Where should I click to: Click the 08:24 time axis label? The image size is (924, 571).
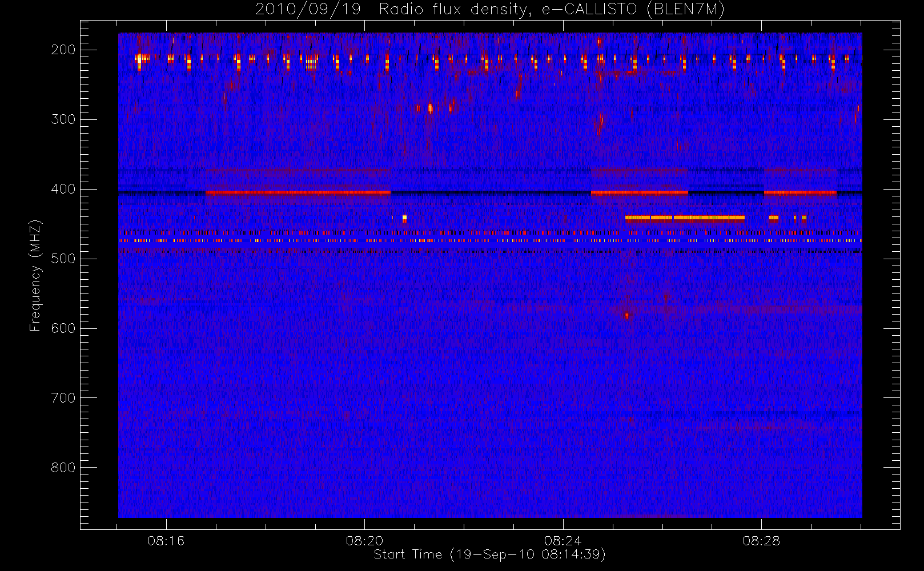[x=563, y=541]
